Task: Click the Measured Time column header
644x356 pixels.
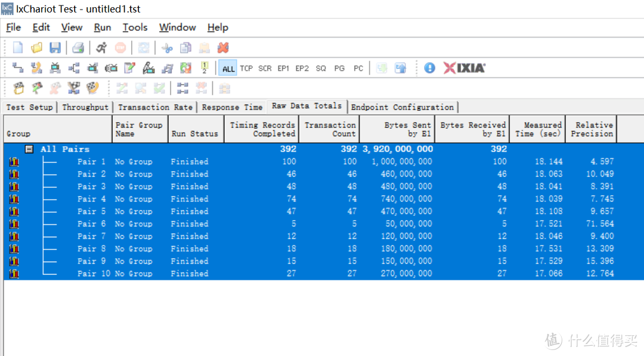Action: (537, 129)
